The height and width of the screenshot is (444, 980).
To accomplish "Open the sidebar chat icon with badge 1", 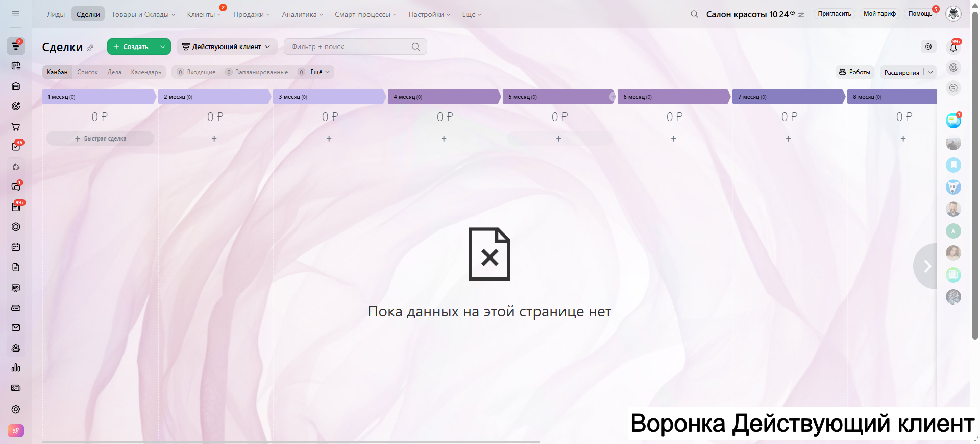I will point(16,187).
